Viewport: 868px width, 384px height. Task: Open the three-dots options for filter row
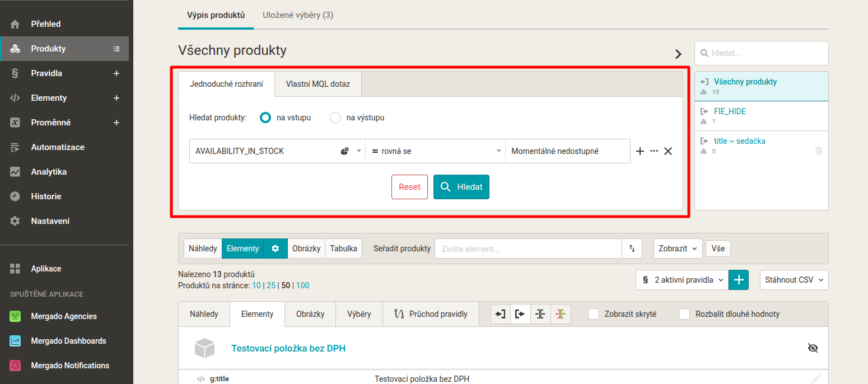(654, 151)
